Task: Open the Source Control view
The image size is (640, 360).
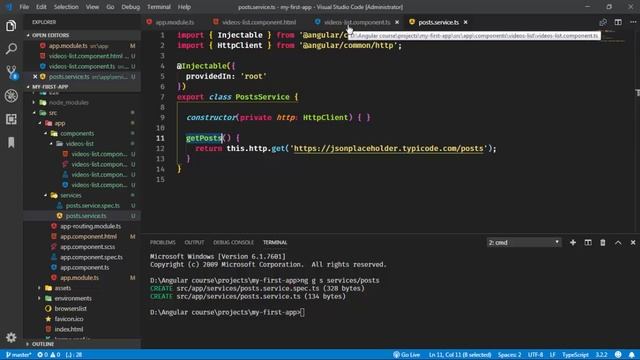Action: [11, 72]
